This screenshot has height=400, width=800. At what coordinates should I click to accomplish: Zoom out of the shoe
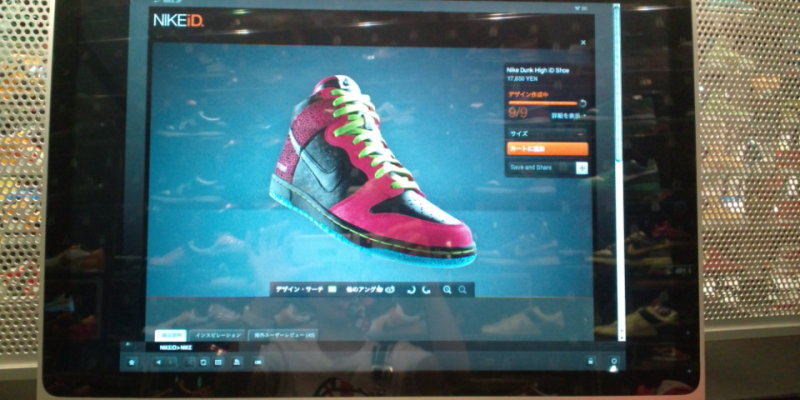[x=462, y=290]
